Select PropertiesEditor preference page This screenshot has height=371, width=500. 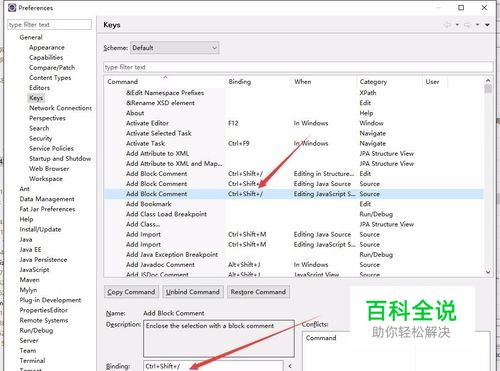point(44,310)
